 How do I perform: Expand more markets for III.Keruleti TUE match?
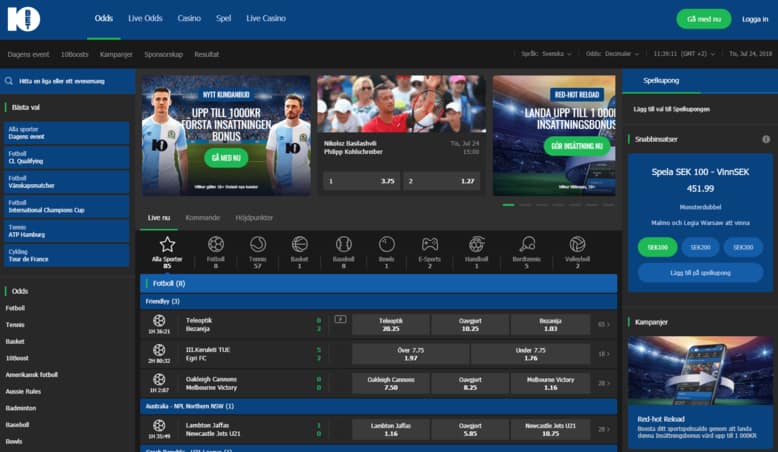click(x=604, y=354)
